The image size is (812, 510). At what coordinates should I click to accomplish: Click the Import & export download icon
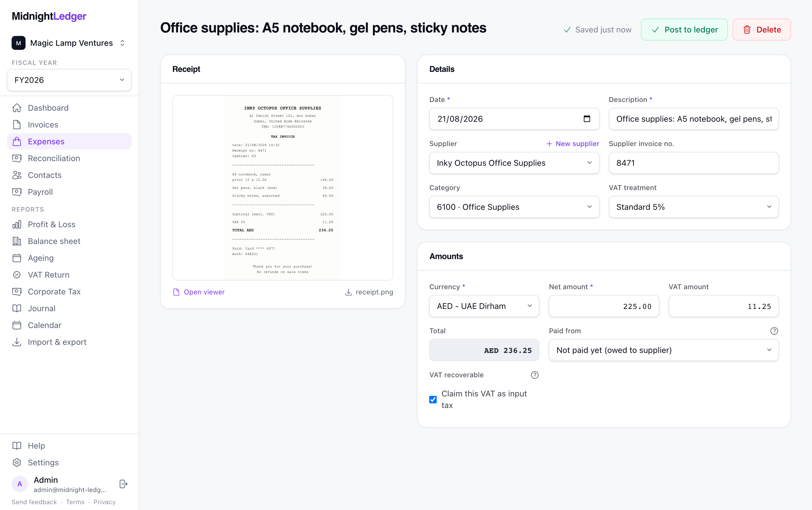pos(17,342)
